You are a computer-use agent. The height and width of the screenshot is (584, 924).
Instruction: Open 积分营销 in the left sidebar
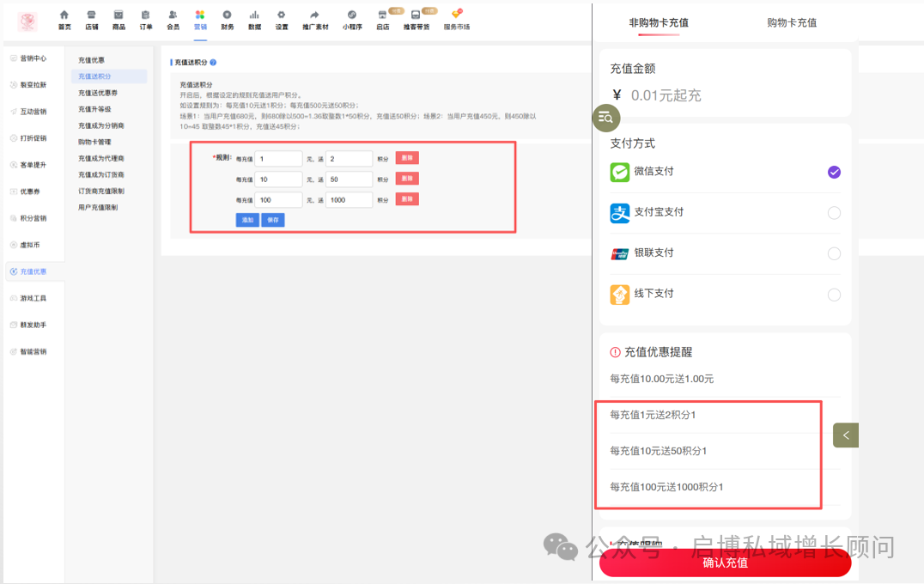click(x=33, y=218)
